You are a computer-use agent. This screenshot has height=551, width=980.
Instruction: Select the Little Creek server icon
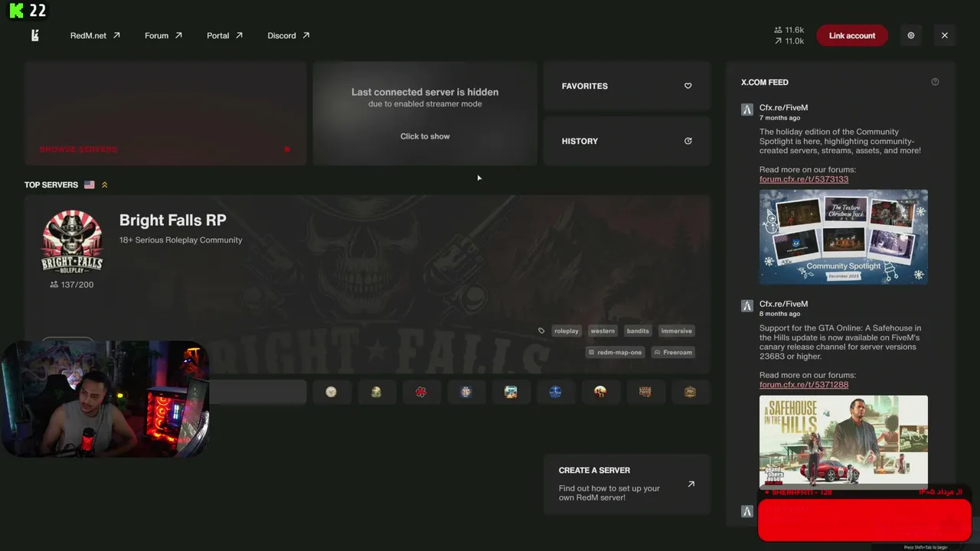pyautogui.click(x=645, y=392)
